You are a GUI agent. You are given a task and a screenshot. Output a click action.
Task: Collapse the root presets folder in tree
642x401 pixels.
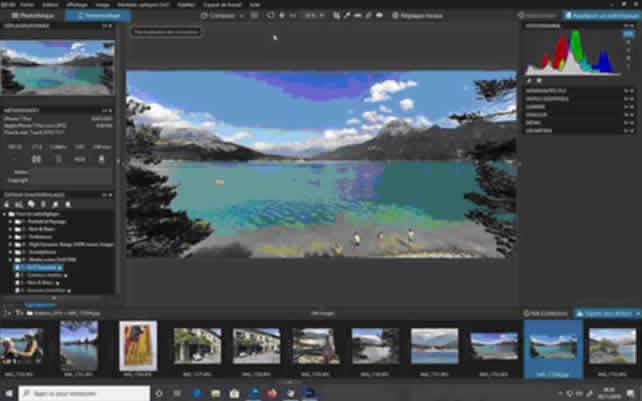(5, 214)
